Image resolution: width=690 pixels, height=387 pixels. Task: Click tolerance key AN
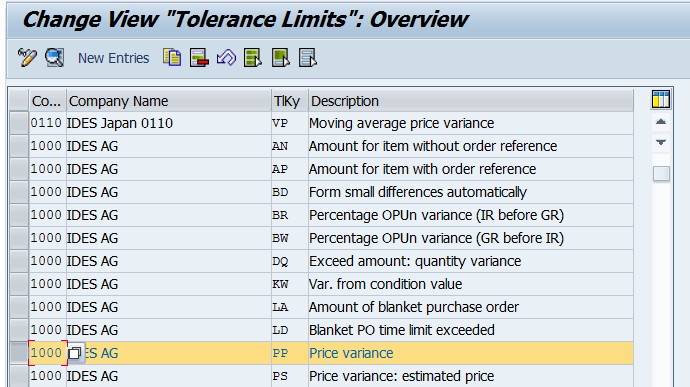tap(280, 146)
